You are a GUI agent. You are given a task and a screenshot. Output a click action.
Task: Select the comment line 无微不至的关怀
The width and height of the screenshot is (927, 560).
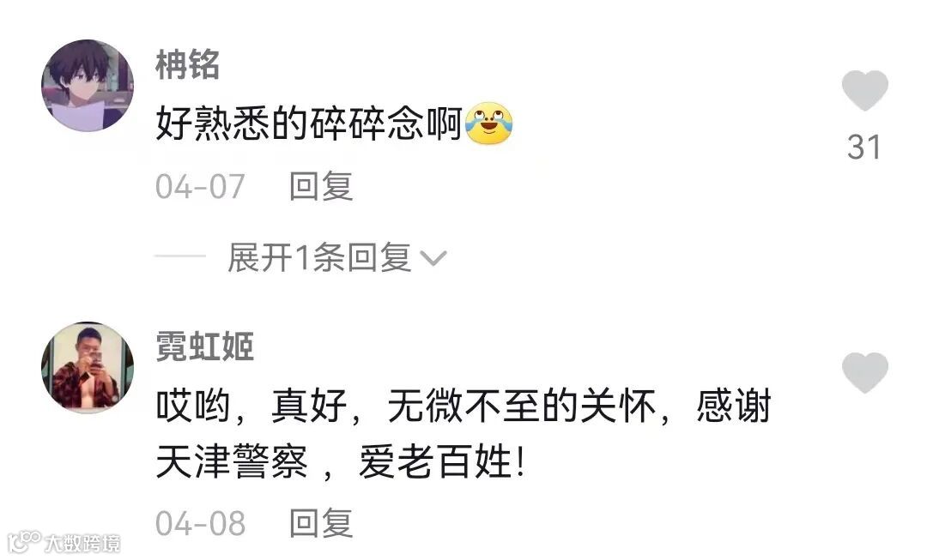522,406
